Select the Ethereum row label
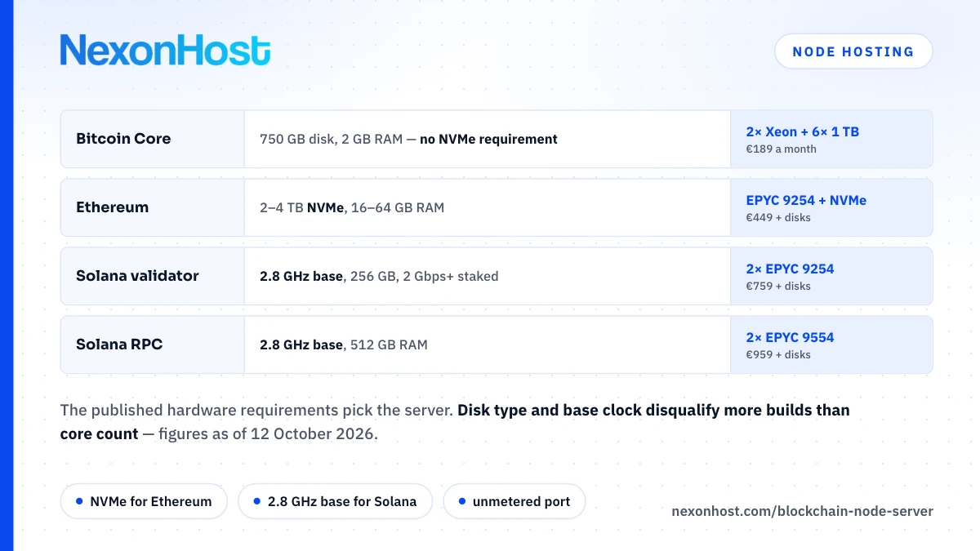 point(113,207)
